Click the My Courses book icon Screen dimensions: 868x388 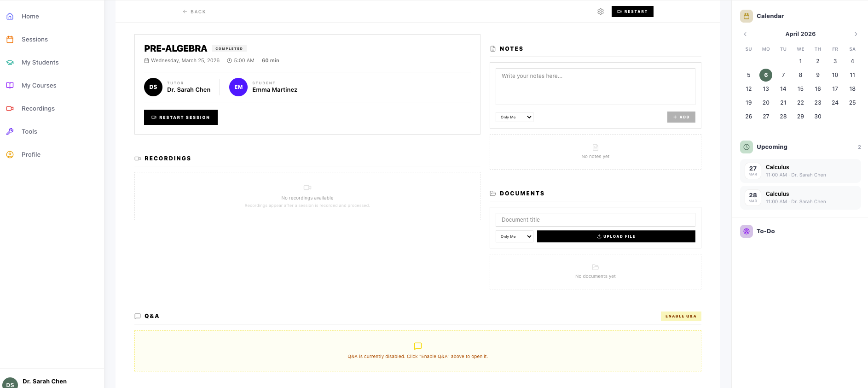click(10, 85)
